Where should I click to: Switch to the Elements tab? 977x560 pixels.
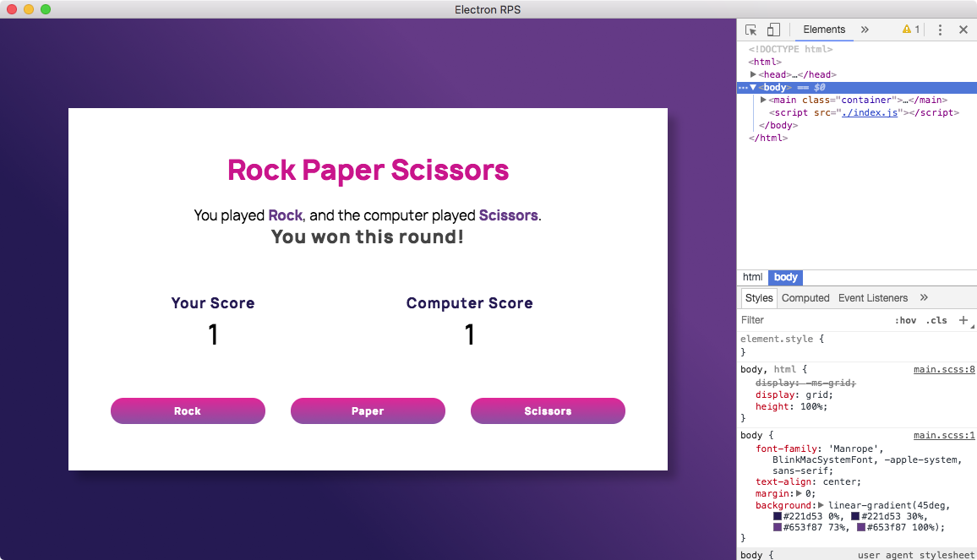coord(824,30)
